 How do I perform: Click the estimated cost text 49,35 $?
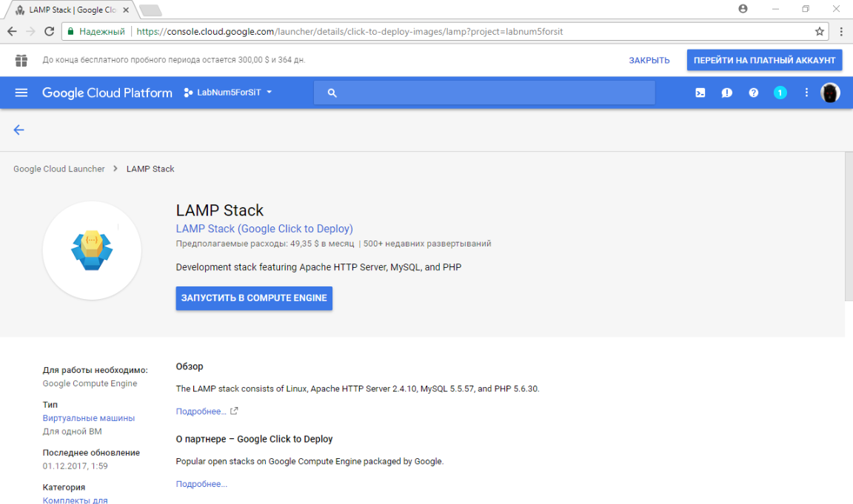304,243
